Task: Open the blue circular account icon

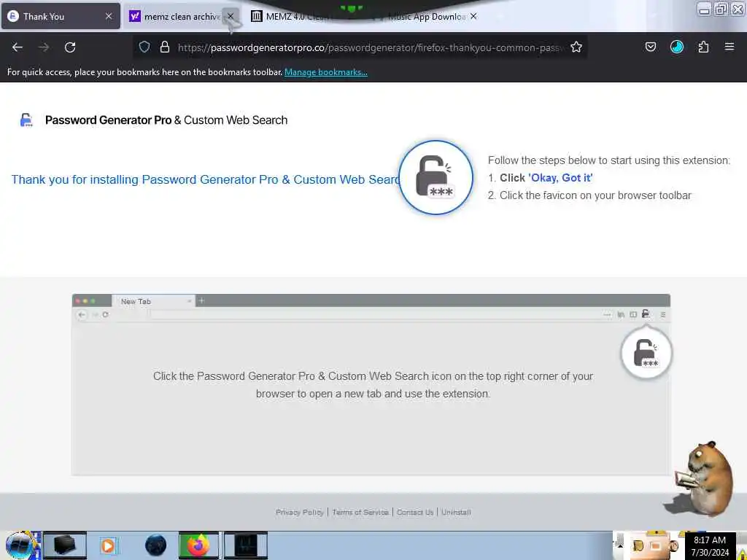Action: click(x=677, y=47)
